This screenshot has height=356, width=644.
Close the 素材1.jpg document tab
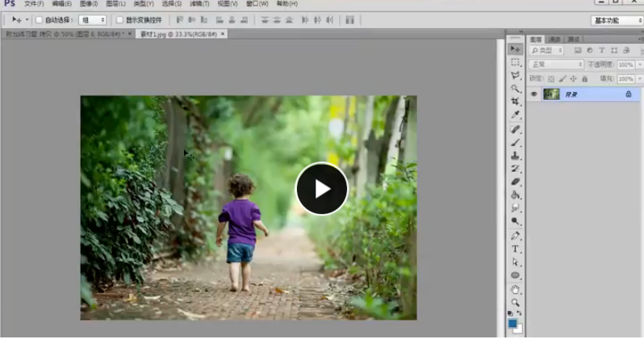223,34
